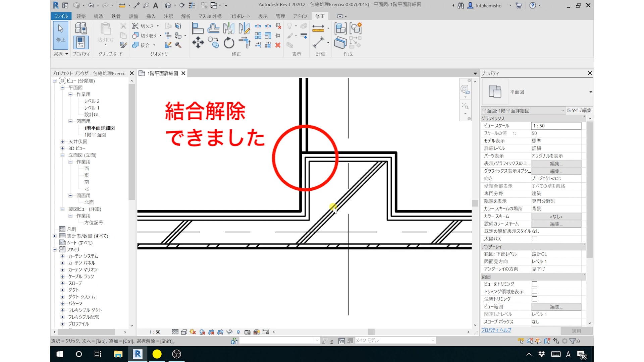Viewport: 644px width, 362px height.
Task: Click 編集 button for ビュー範囲
Action: click(x=556, y=307)
